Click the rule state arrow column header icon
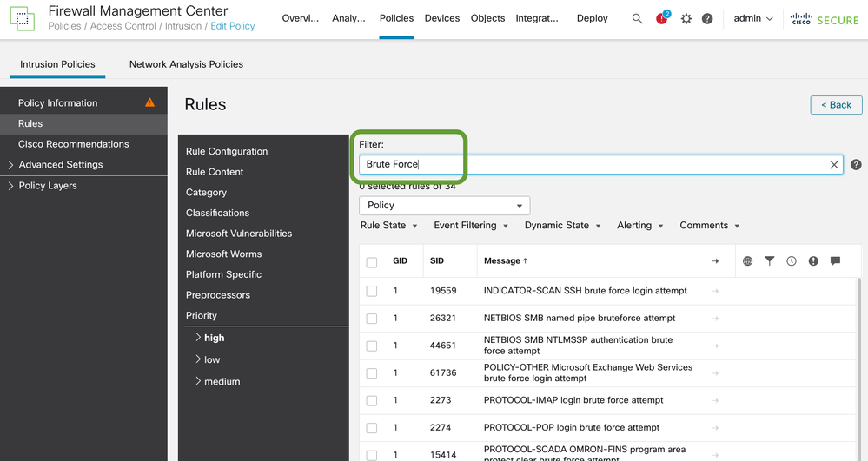868x461 pixels. point(715,261)
